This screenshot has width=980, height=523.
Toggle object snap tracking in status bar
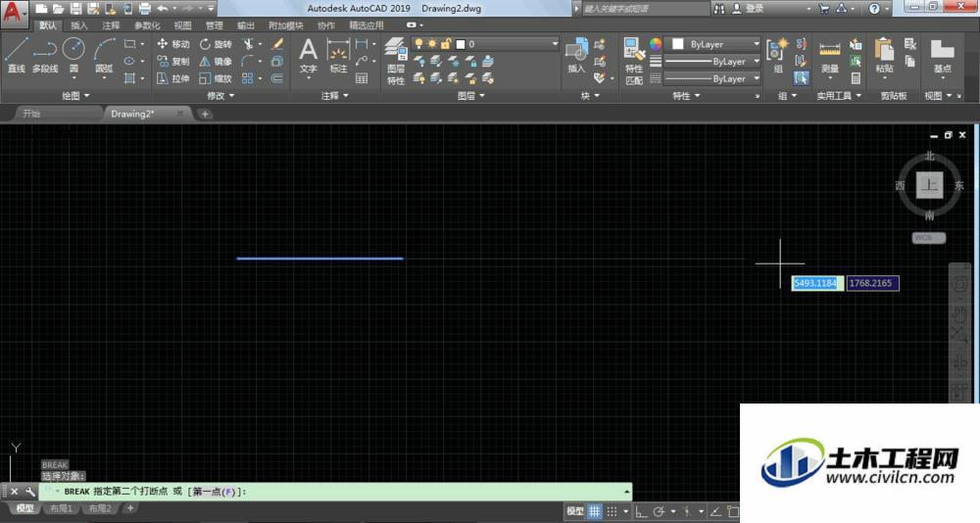[x=715, y=511]
